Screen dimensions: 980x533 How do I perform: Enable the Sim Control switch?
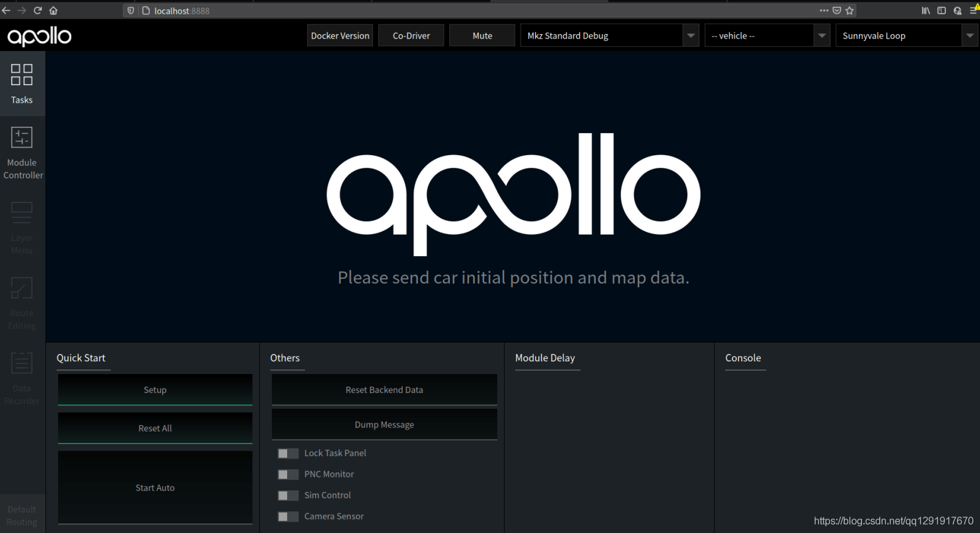(288, 495)
